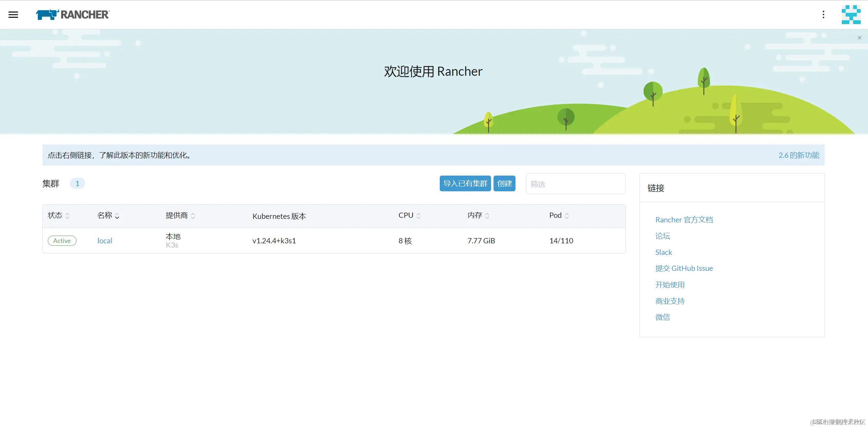Open the Rancher 官方文档 link

tap(684, 220)
